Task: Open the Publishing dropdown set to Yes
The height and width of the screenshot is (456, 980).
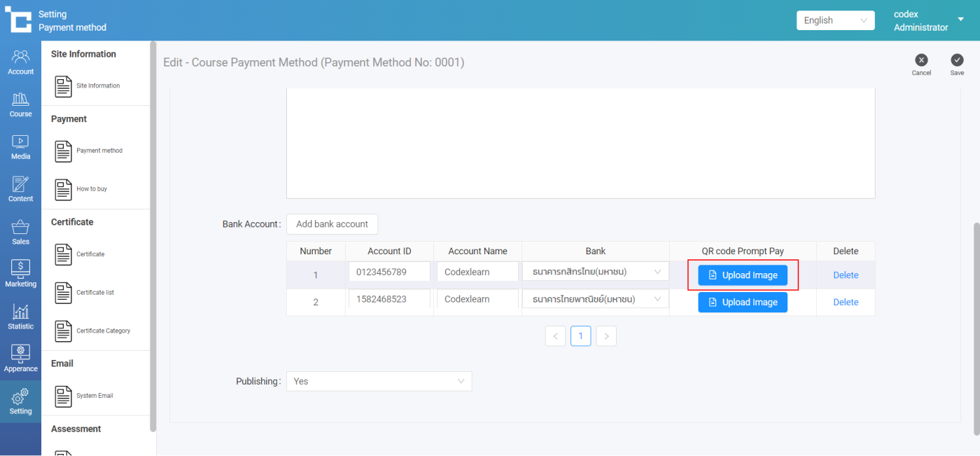Action: 379,381
